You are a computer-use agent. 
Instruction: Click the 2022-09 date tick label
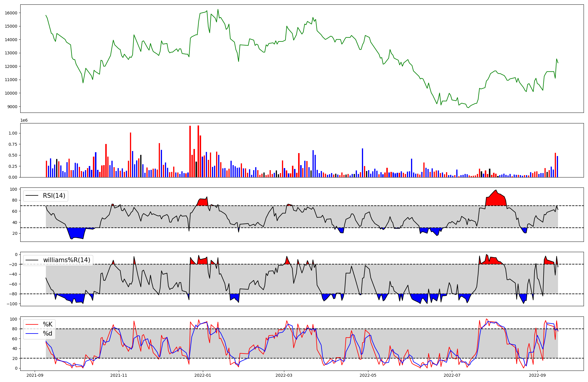(537, 375)
